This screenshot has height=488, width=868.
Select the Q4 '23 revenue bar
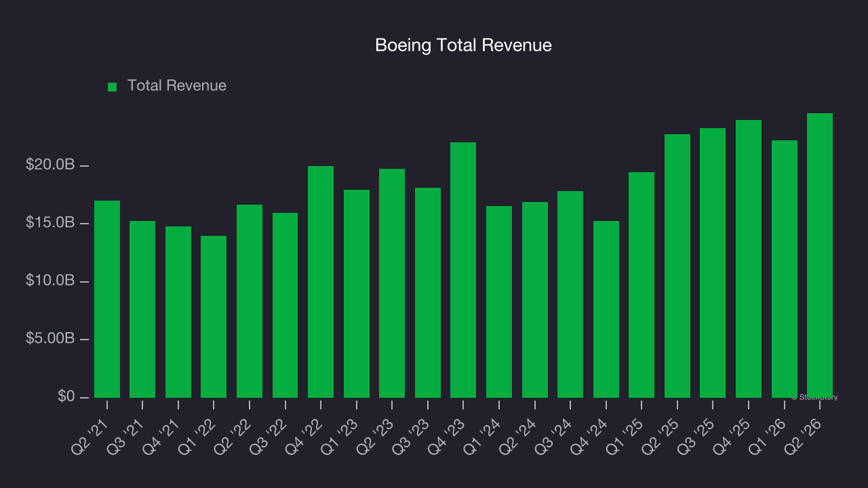pos(463,270)
